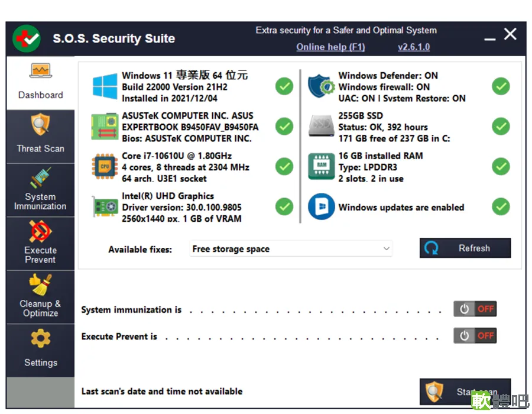The width and height of the screenshot is (532, 414).
Task: Click the v2.6.1.0 version link
Action: pyautogui.click(x=414, y=47)
